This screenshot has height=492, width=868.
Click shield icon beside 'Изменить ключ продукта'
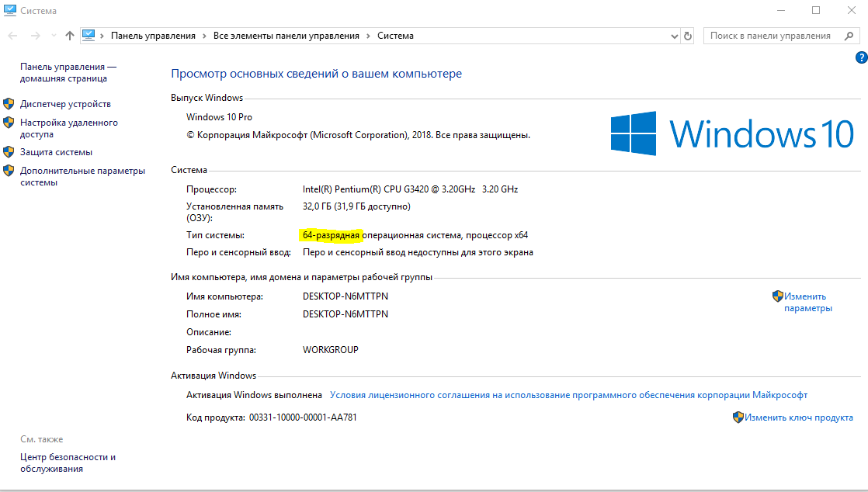tap(738, 418)
